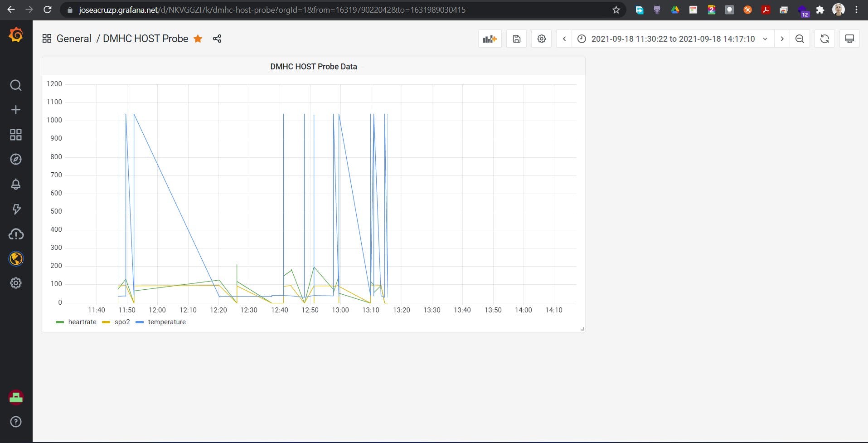Screen dimensions: 868x443
Task: Click the Google Drive extension icon
Action: [675, 10]
